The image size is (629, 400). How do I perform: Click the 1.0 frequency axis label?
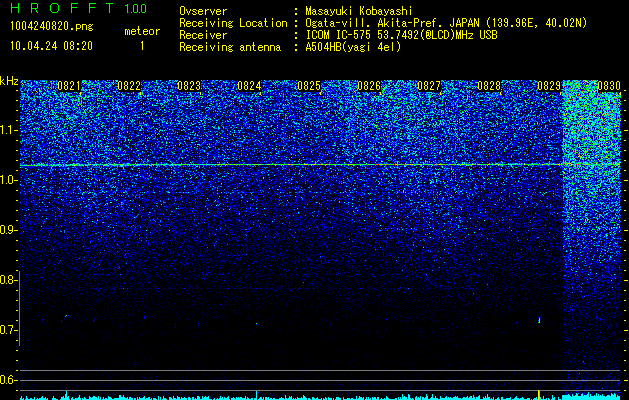click(x=8, y=180)
